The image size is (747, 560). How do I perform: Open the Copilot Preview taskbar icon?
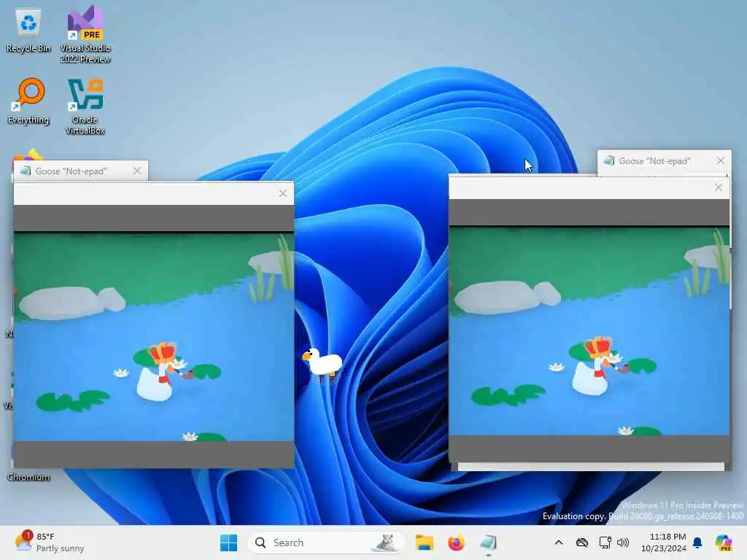pos(724,542)
